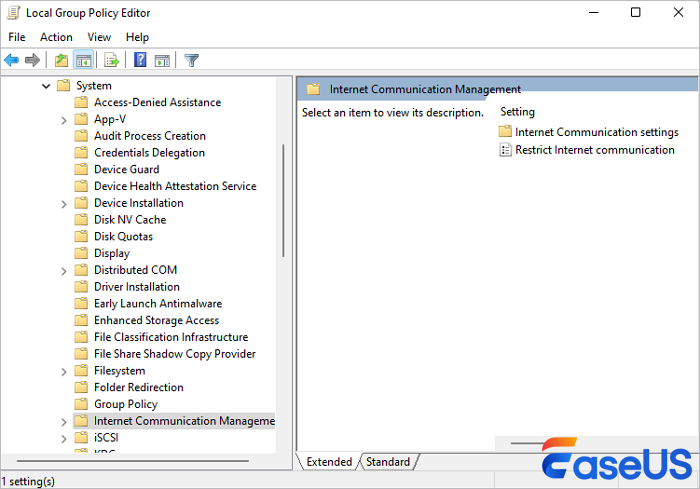Open Help via the blue question-mark icon
Viewport: 700px width, 489px height.
coord(140,60)
